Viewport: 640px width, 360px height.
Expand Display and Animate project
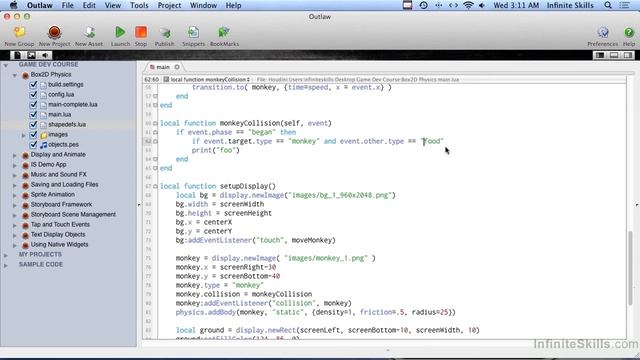click(x=15, y=155)
